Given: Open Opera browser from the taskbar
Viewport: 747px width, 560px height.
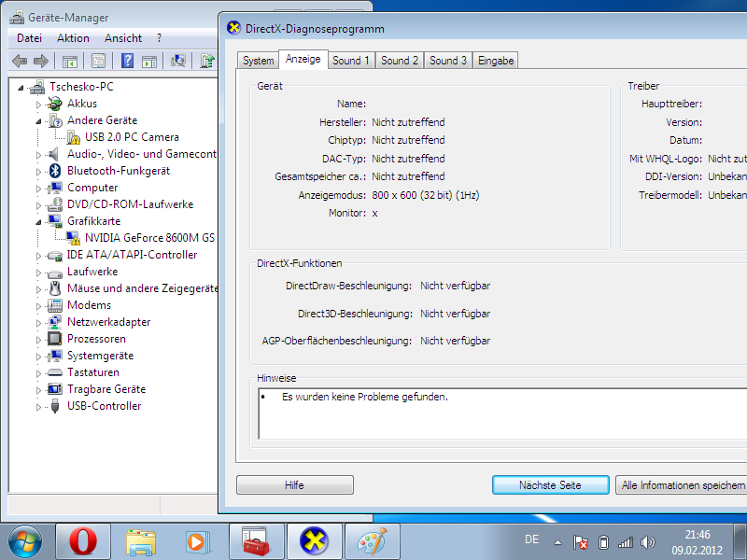Looking at the screenshot, I should tap(83, 541).
